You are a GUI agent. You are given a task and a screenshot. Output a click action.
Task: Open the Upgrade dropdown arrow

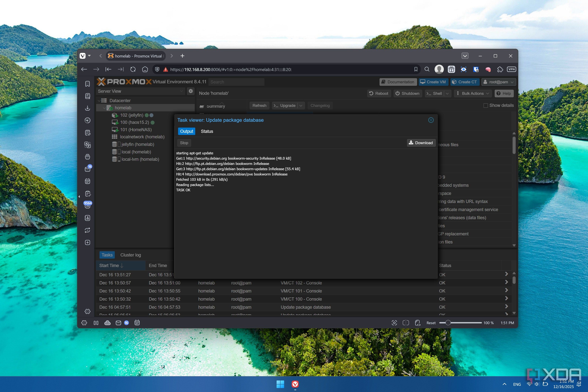[301, 106]
